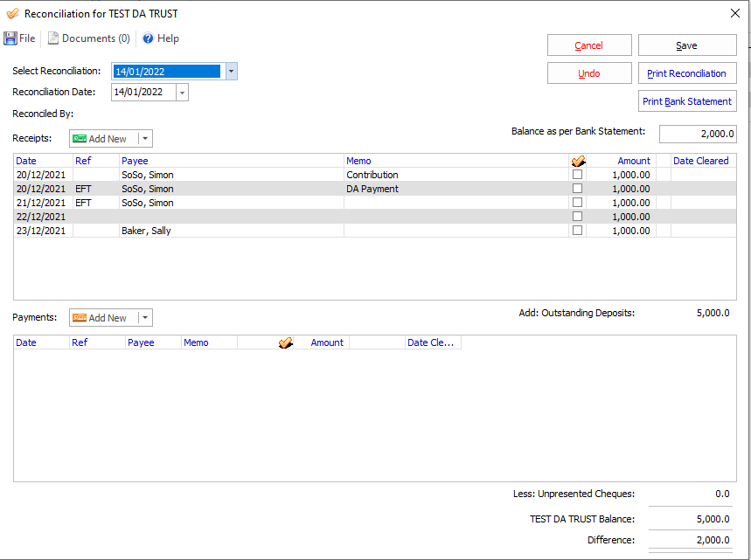
Task: Tick the checkbox for Baker, Sally receipt
Action: pos(577,231)
